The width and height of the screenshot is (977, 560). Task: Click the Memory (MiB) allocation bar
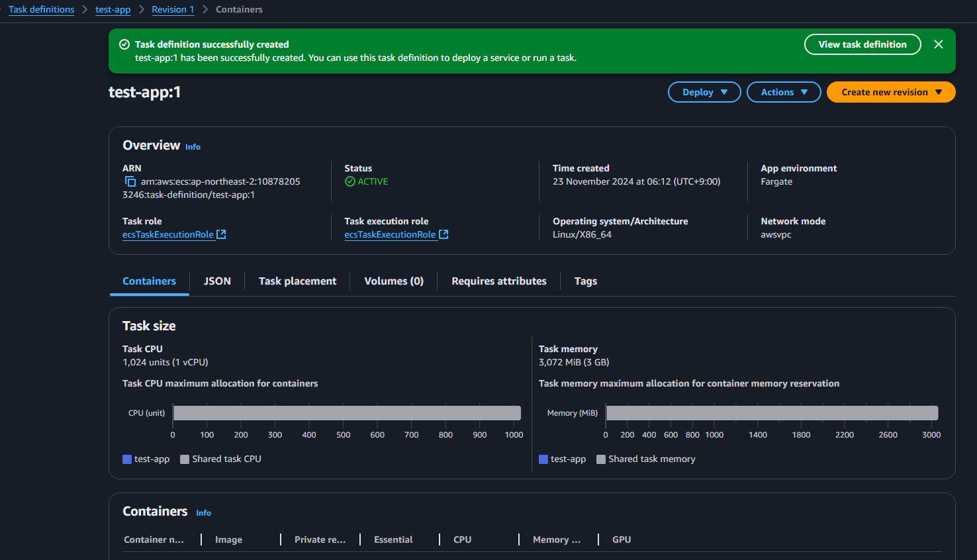tap(772, 413)
